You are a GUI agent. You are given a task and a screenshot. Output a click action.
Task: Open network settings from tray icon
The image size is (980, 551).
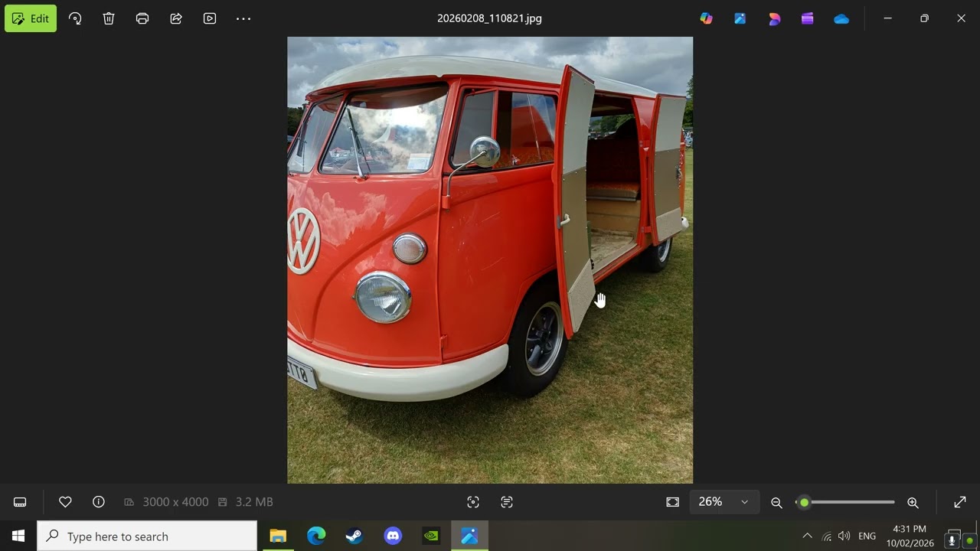[x=826, y=536]
